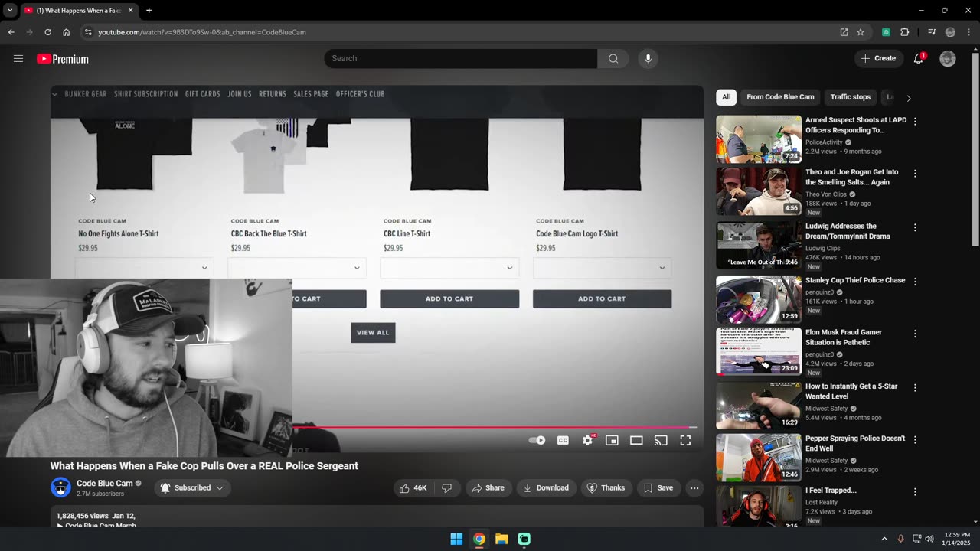The width and height of the screenshot is (980, 551).
Task: Switch to theater mode
Action: pyautogui.click(x=636, y=440)
